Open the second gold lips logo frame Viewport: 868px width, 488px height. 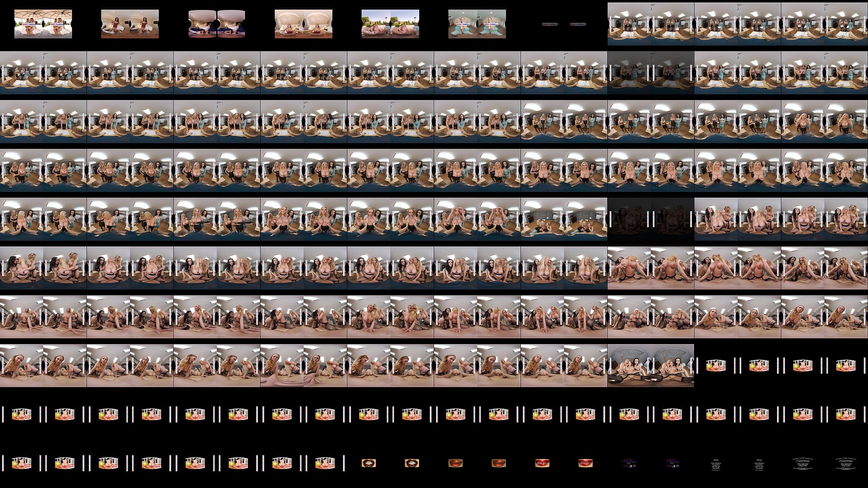[x=412, y=463]
